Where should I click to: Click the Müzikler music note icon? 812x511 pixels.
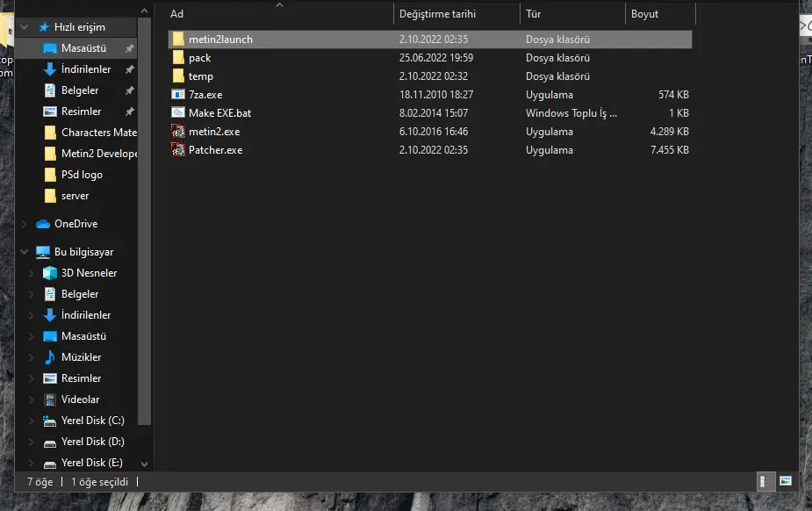click(50, 357)
